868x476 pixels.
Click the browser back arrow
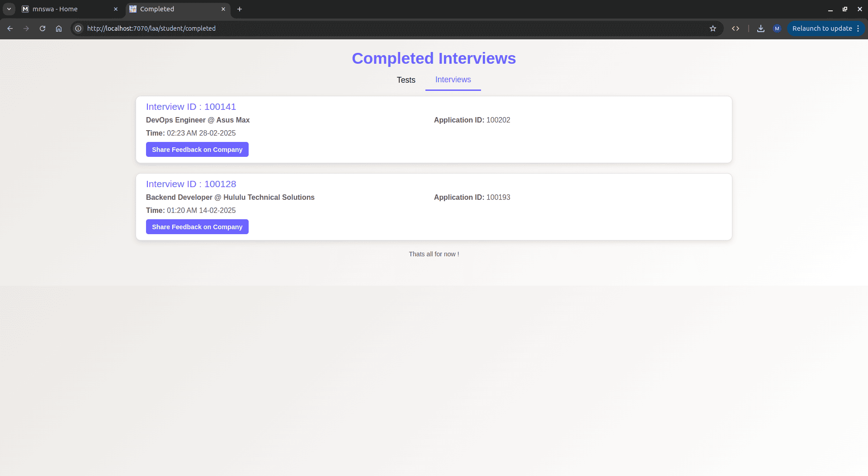tap(10, 28)
